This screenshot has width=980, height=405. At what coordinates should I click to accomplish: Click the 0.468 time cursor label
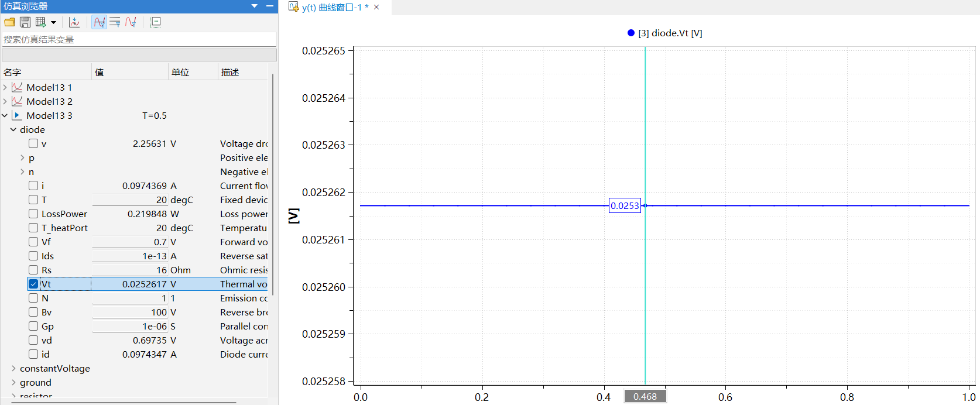[x=645, y=396]
